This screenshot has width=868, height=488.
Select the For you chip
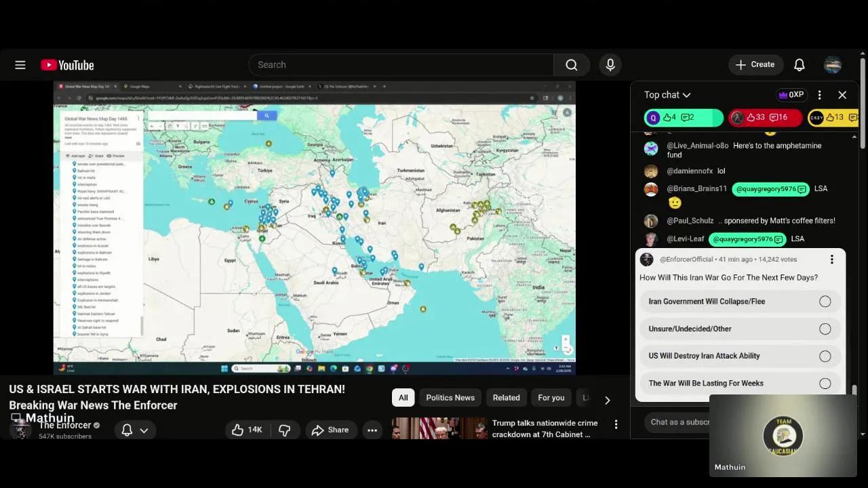pyautogui.click(x=551, y=398)
